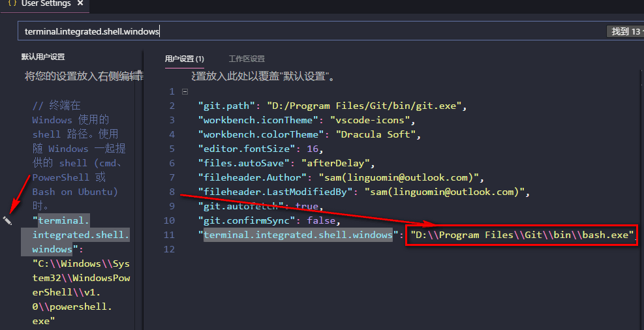Close the User Settings tab
This screenshot has height=330, width=644.
(80, 4)
